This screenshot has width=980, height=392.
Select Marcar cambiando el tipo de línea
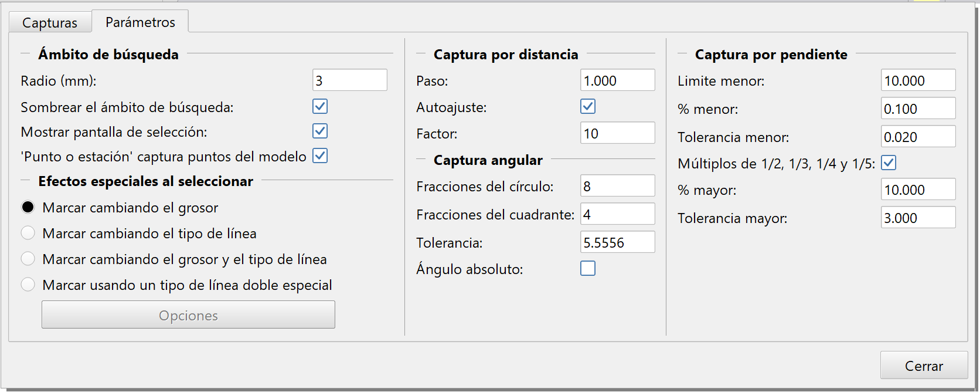tap(28, 233)
